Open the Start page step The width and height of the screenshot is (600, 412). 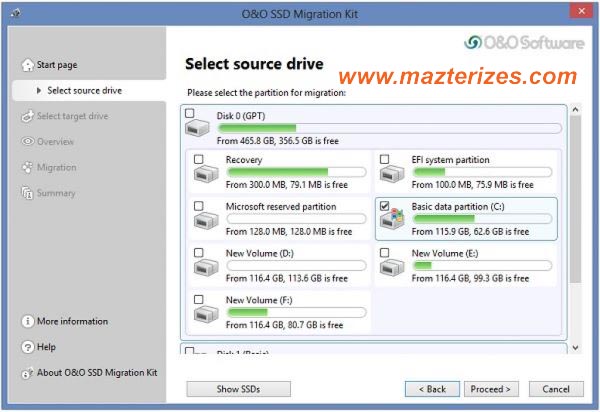coord(57,65)
